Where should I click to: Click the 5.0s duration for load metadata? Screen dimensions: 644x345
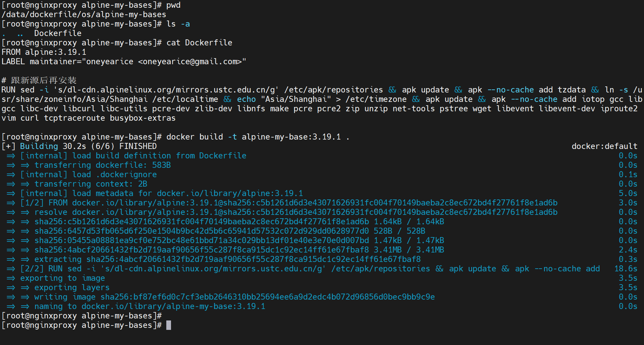coord(628,193)
